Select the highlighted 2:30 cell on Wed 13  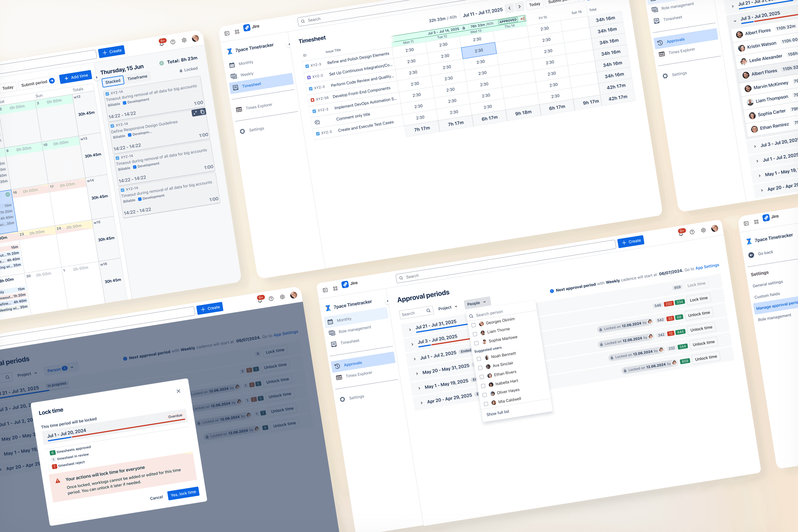479,51
